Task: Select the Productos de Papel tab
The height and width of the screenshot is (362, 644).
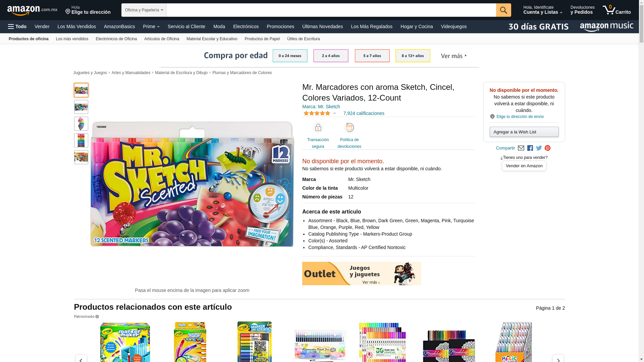Action: [262, 39]
